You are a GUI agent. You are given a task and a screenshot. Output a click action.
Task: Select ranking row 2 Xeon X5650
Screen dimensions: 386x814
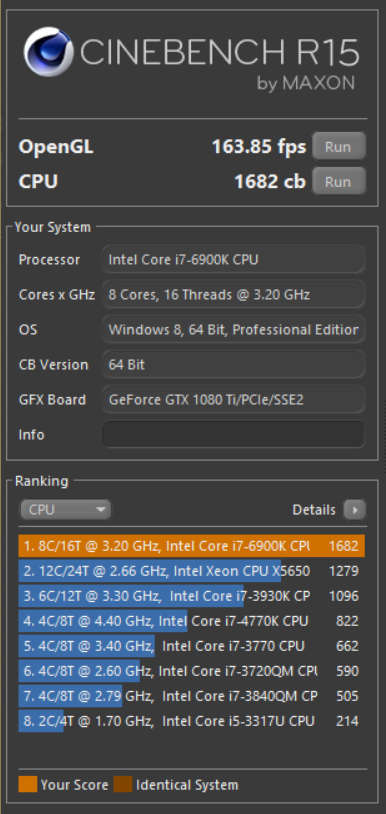tap(191, 571)
